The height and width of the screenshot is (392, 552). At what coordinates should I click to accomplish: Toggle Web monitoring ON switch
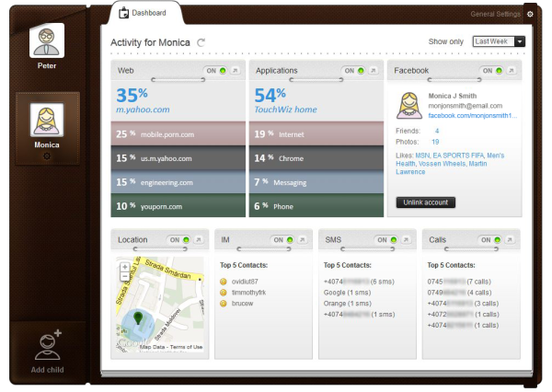click(x=216, y=71)
